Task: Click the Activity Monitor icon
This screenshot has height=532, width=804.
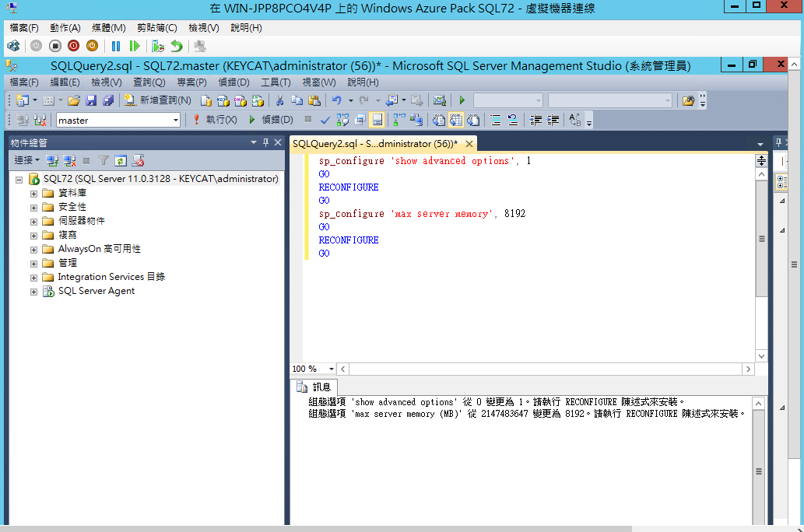Action: click(x=440, y=100)
